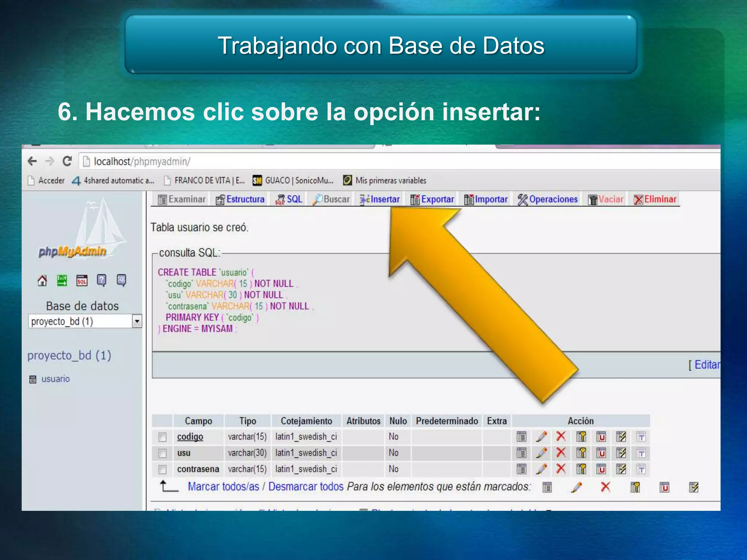Open the Operaciones tab
This screenshot has height=560, width=747.
click(x=547, y=199)
